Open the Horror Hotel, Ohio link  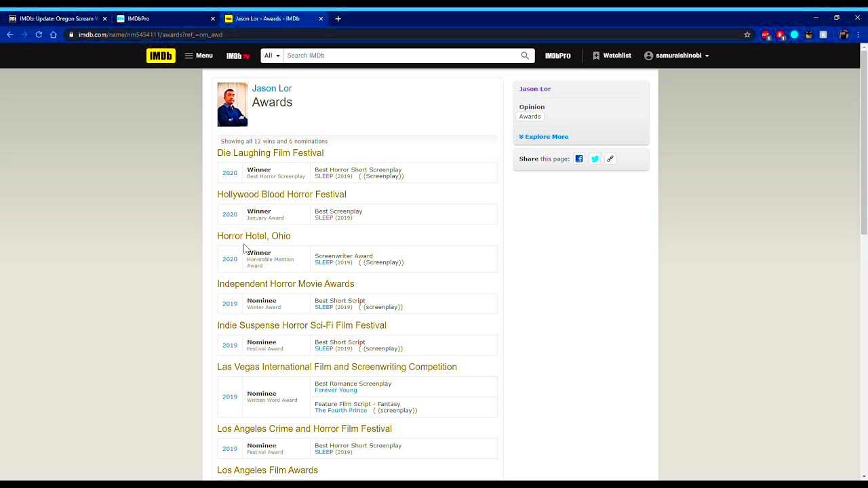(254, 236)
